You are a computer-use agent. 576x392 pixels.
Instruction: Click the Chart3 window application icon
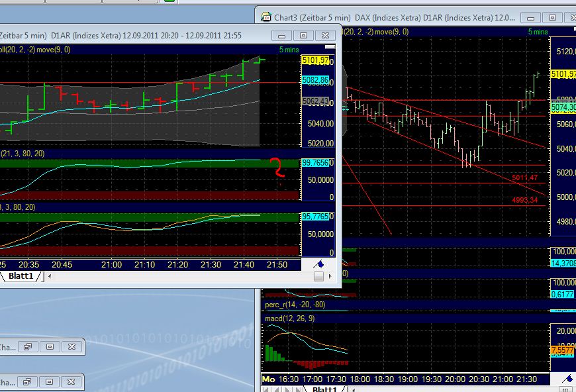(x=265, y=17)
